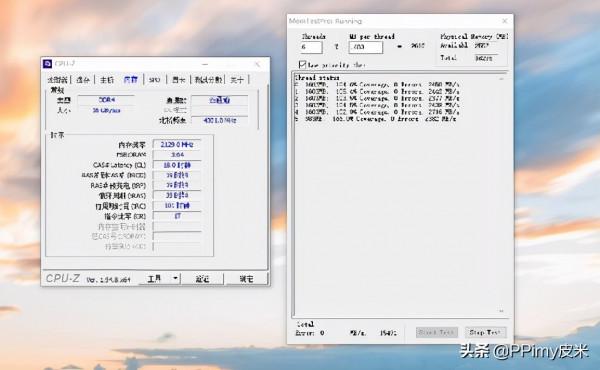Image resolution: width=600 pixels, height=370 pixels.
Task: Open the SPD tab in CPU-Z
Action: 154,80
